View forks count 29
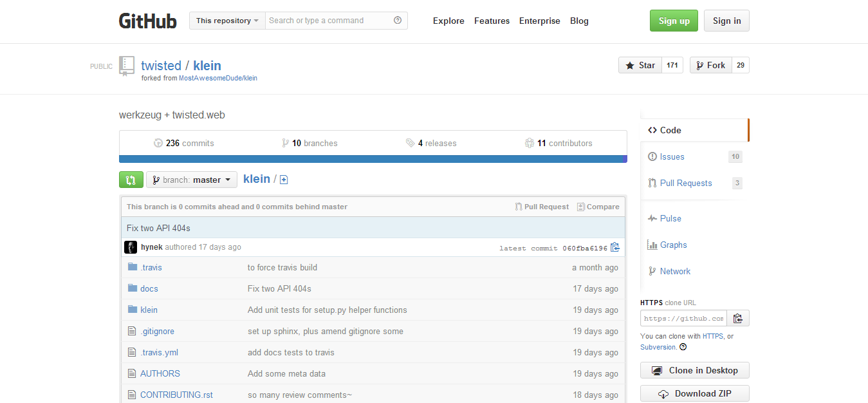 click(x=741, y=65)
